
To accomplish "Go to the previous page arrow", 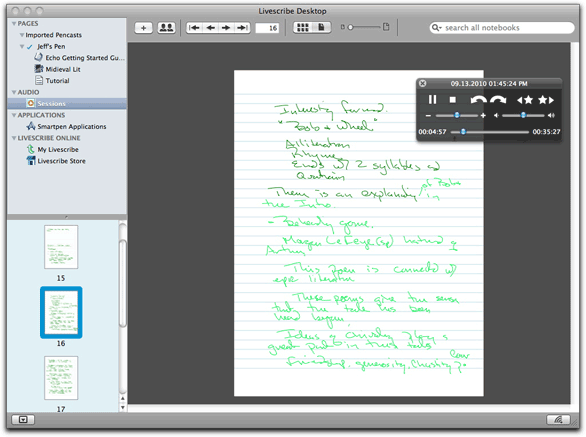I will 210,28.
